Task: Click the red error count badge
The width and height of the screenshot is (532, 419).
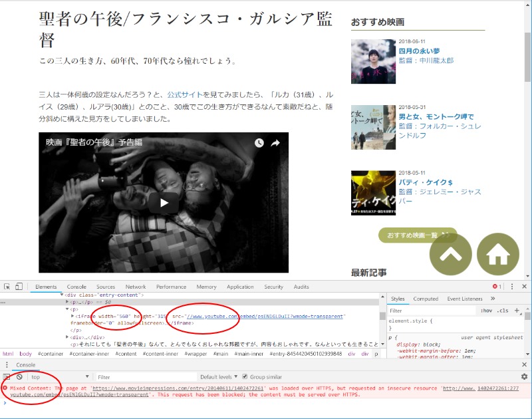Action: coord(497,287)
